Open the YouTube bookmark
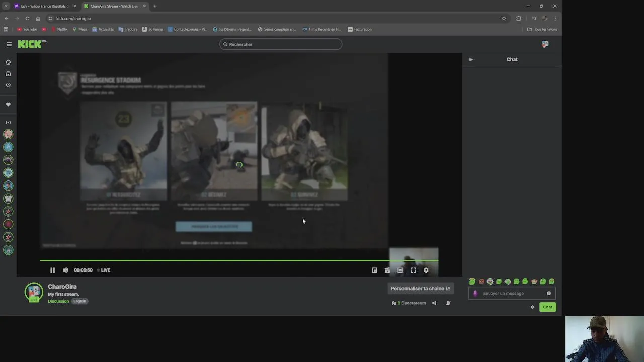 (27, 29)
